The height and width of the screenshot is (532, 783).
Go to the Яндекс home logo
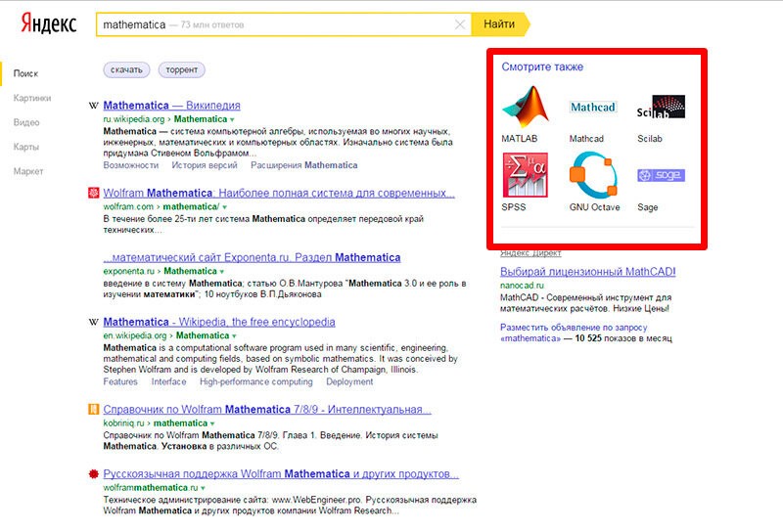(x=48, y=23)
